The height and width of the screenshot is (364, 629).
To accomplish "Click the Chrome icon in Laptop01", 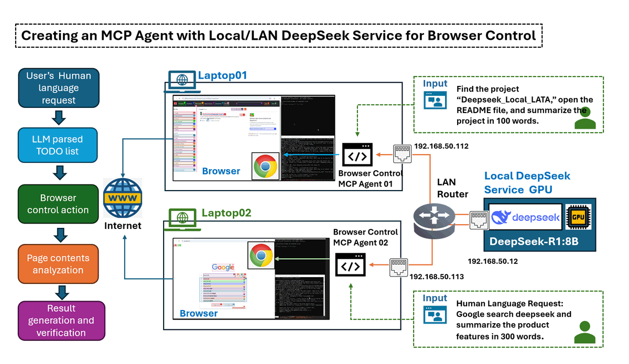I will 266,166.
